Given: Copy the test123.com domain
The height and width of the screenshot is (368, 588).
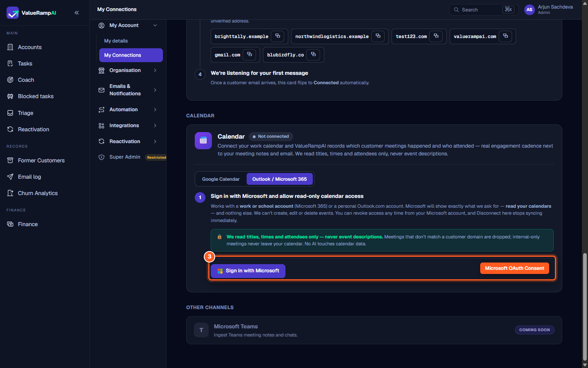Looking at the screenshot, I should click(436, 36).
